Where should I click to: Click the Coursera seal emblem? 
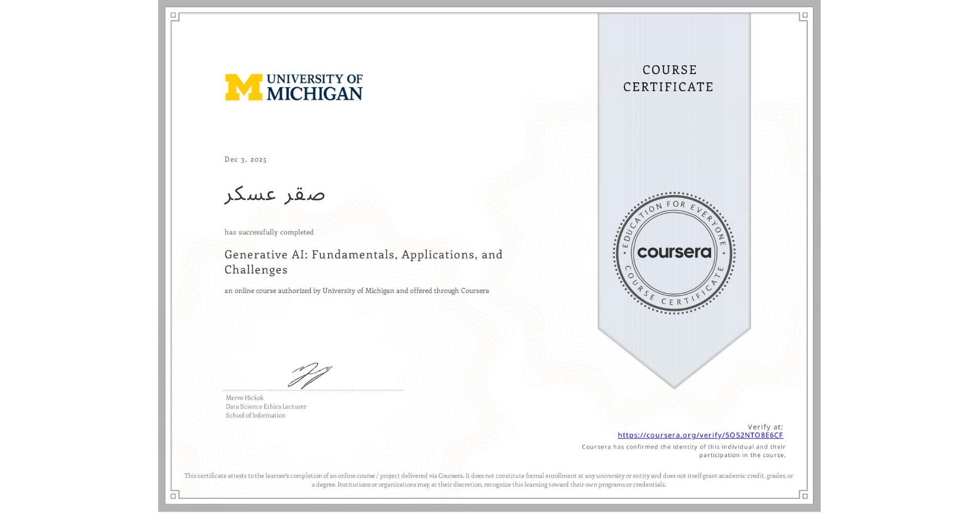coord(674,253)
